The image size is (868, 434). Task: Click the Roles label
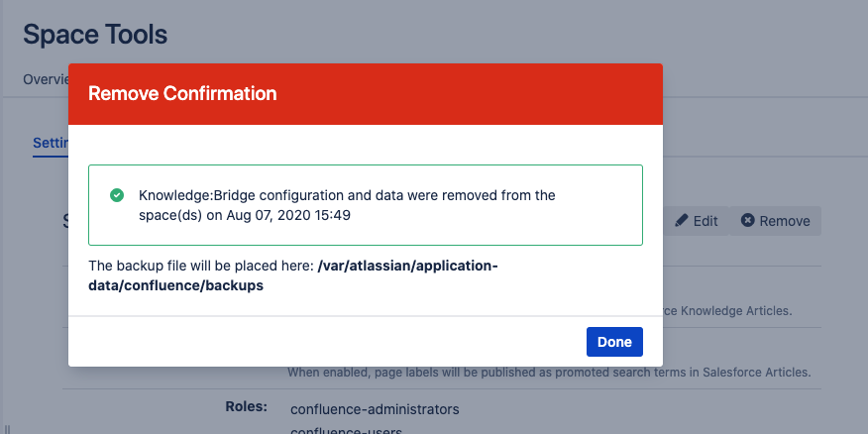[x=246, y=405]
